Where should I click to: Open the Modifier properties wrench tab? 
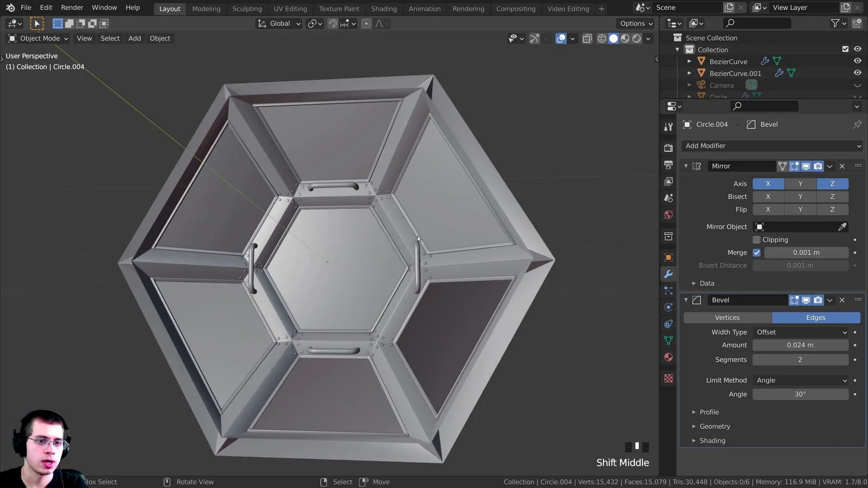668,274
